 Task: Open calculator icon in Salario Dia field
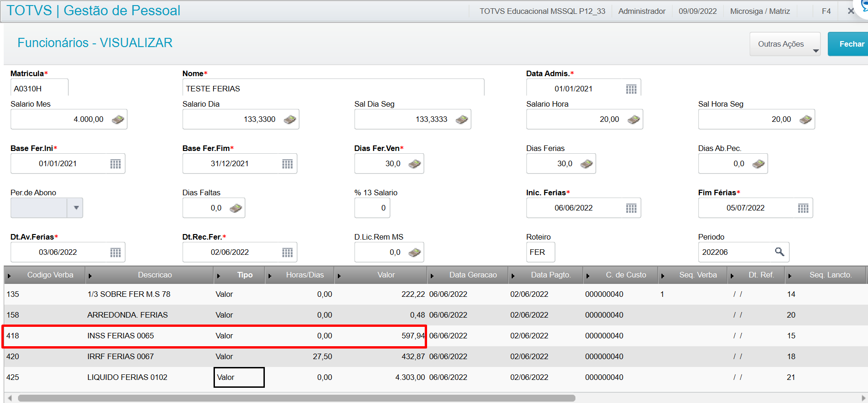pos(290,120)
